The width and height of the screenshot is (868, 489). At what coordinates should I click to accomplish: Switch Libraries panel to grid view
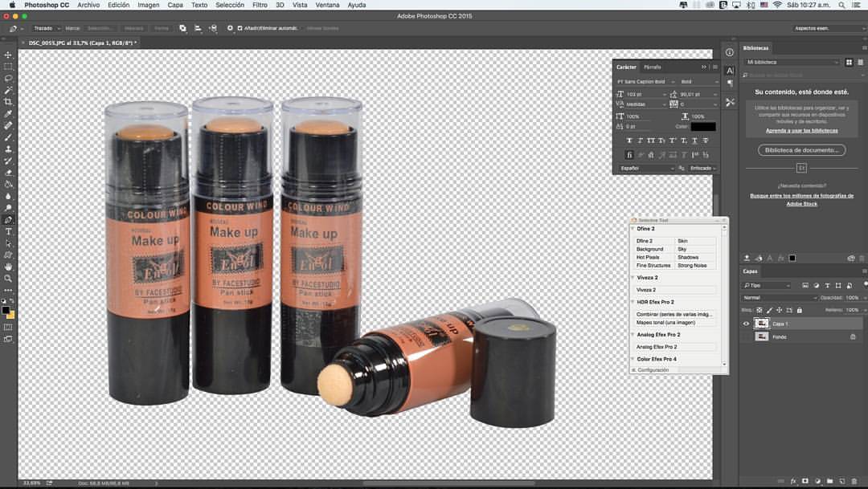point(849,62)
